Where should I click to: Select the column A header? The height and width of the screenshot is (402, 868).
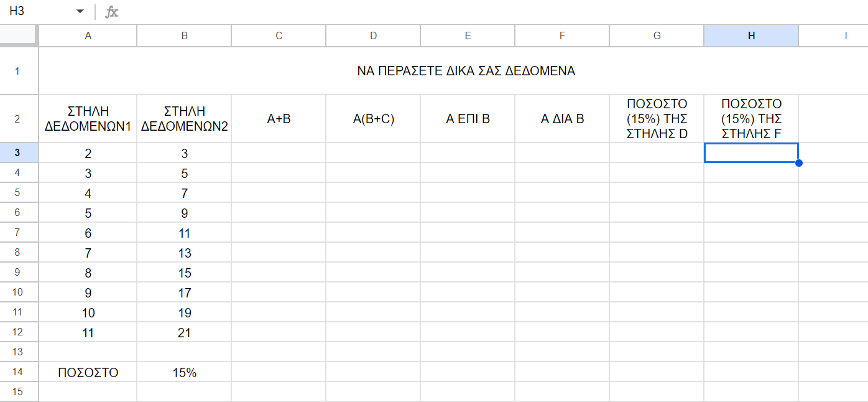pos(88,36)
